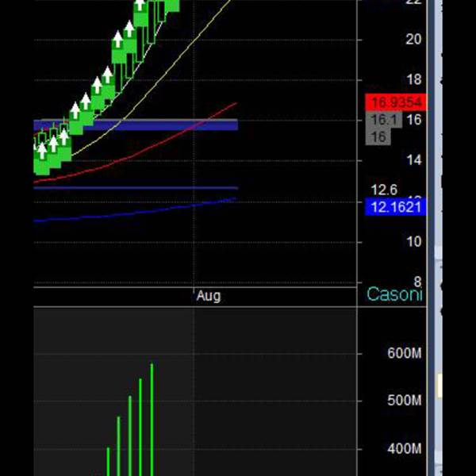476x476 pixels.
Task: Click the Casoni label
Action: pyautogui.click(x=394, y=294)
